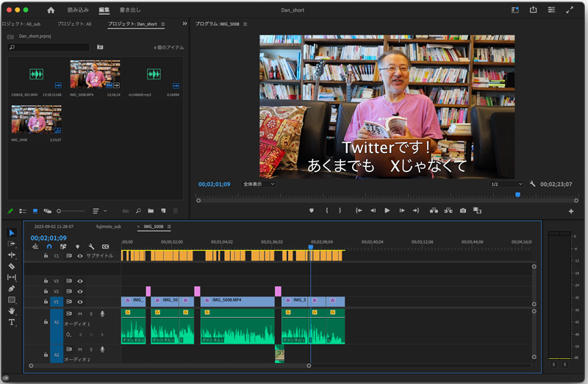Step forward one frame
Viewport: 588px width, 384px height.
401,210
